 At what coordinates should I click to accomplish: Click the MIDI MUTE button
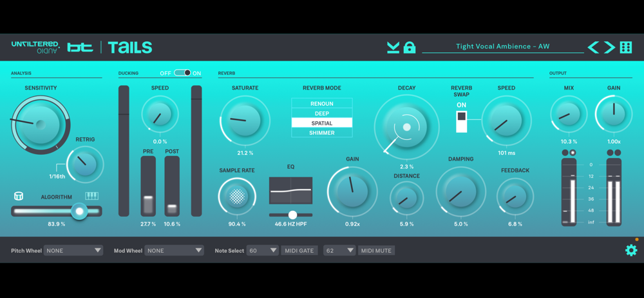[377, 250]
